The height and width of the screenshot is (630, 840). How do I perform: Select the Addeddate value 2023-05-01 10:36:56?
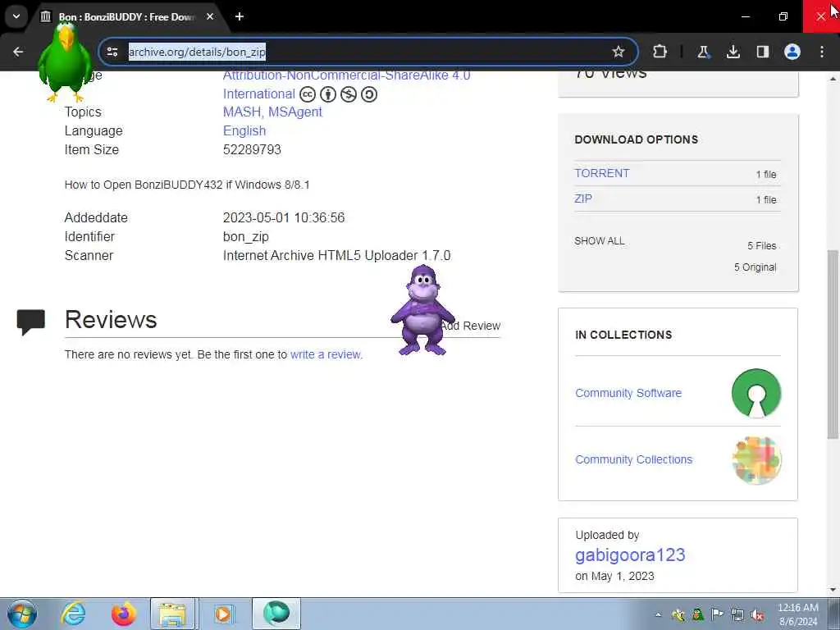(283, 217)
